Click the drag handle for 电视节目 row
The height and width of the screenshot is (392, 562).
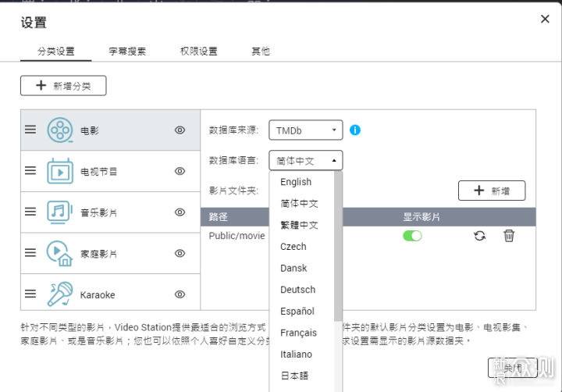(30, 171)
